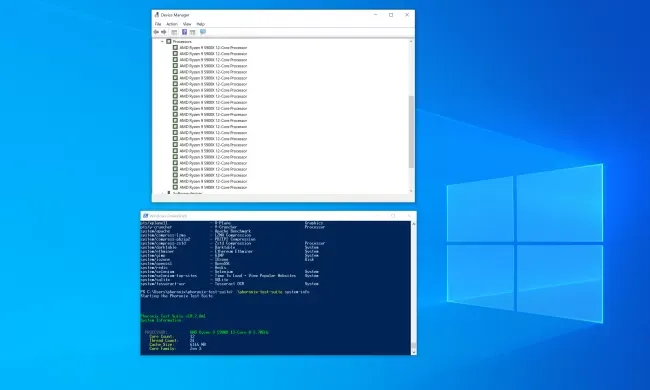This screenshot has width=650, height=390.
Task: Click 'Apache Benchmark' text in PowerShell
Action: pyautogui.click(x=233, y=231)
